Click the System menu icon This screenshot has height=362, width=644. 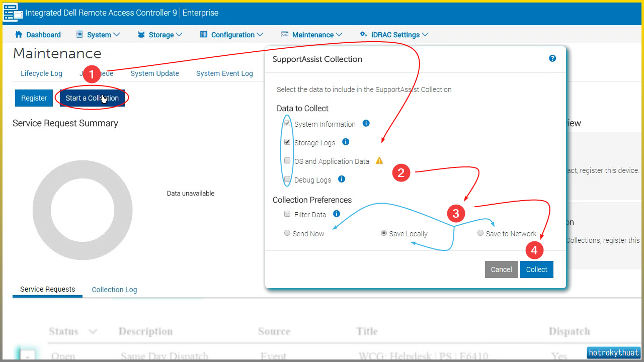point(79,35)
